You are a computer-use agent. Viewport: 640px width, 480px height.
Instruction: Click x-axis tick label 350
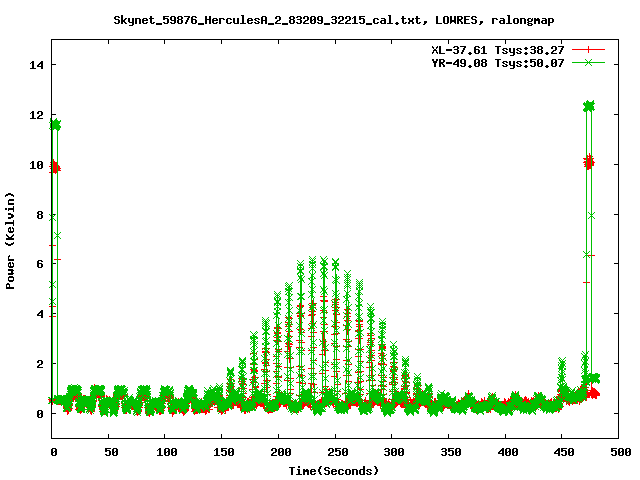click(x=451, y=452)
